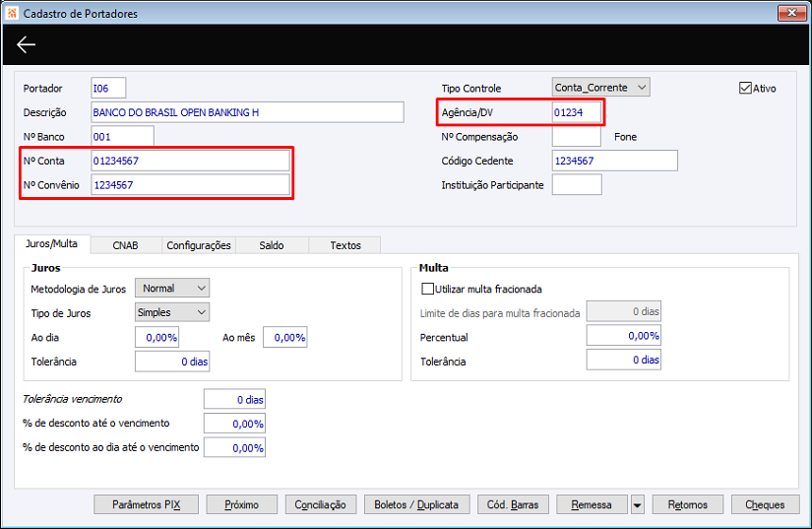Click the Juros Tolerância days field
This screenshot has height=529, width=812.
pos(172,362)
